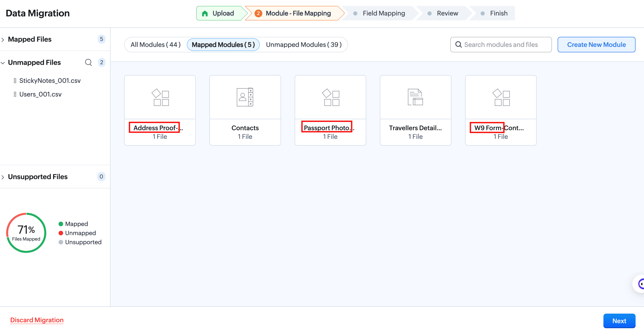This screenshot has height=330, width=644.
Task: Click the Contacts module address-book icon
Action: coord(245,97)
